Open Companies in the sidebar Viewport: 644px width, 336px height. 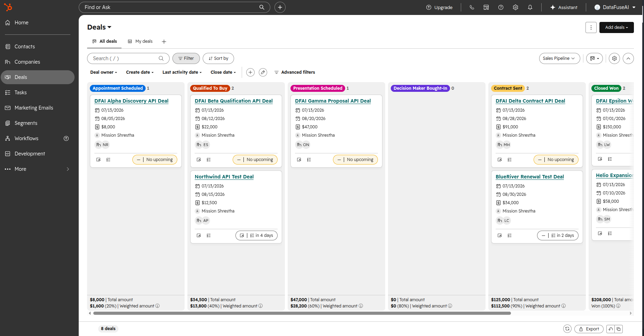pyautogui.click(x=38, y=62)
